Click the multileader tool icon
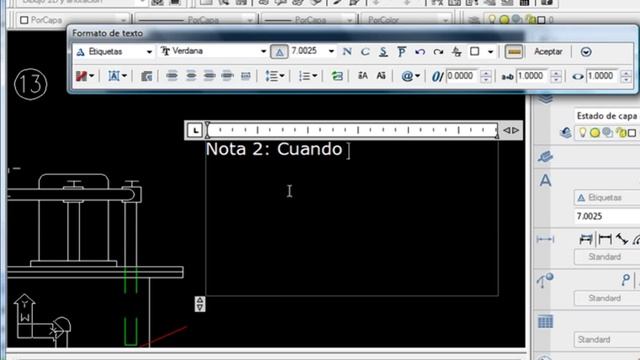 coord(625,280)
